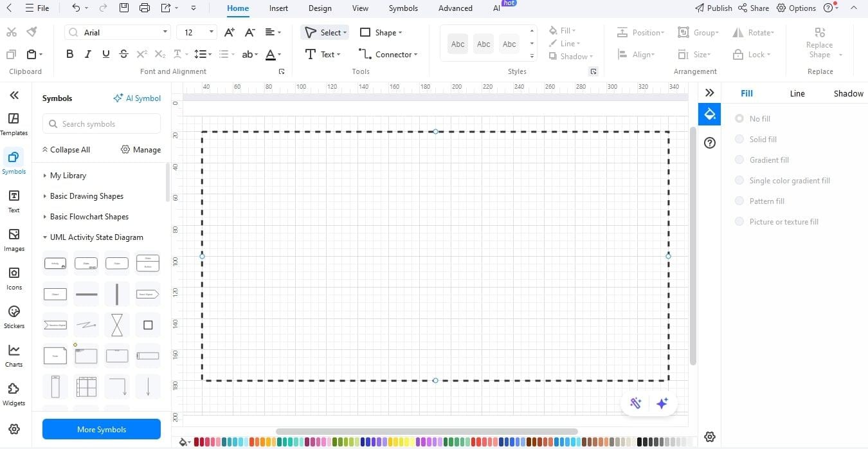Increase font size with the larger A icon

tap(230, 32)
